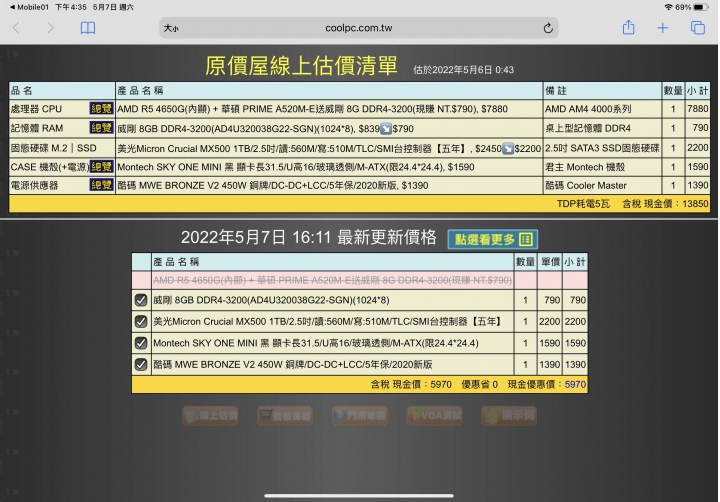Click the TDP耗電5瓦 text
The width and height of the screenshot is (720, 502).
(583, 203)
